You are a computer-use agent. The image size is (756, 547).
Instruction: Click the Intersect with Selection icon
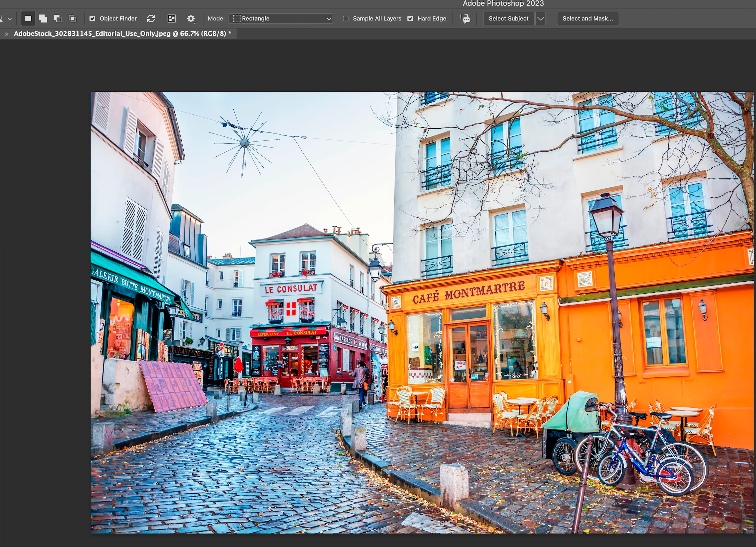pyautogui.click(x=72, y=19)
